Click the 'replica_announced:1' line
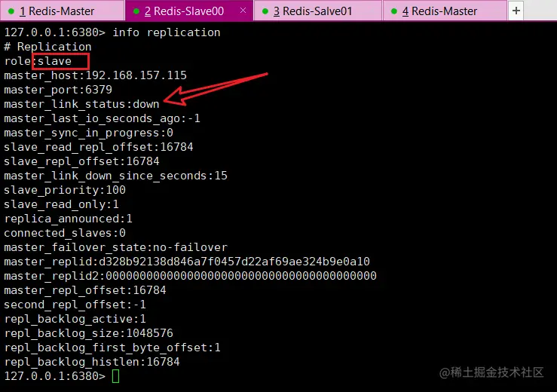The image size is (557, 392). 68,219
